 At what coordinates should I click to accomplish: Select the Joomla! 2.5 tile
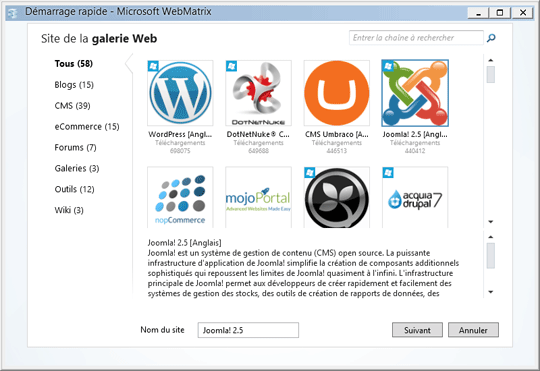tap(415, 93)
